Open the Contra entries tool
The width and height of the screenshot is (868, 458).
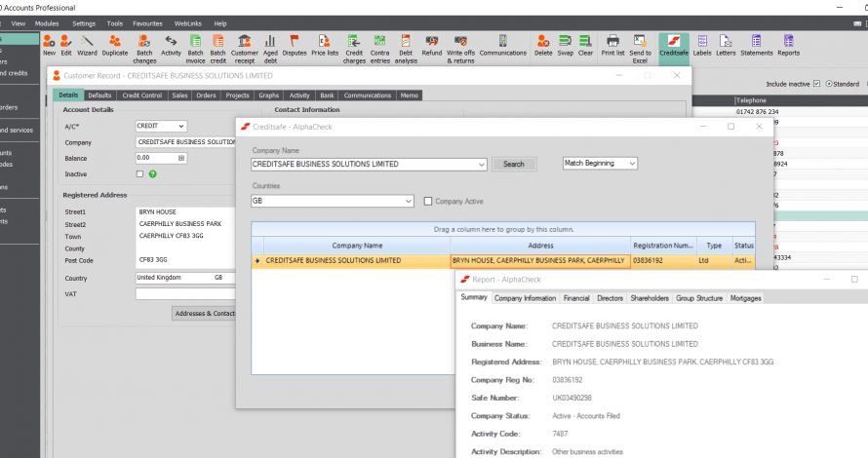pyautogui.click(x=379, y=49)
